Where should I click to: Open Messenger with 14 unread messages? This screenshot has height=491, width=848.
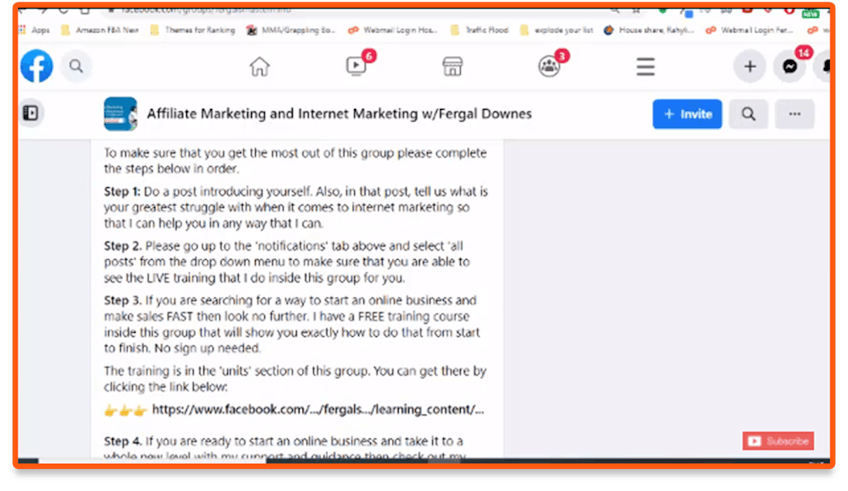pos(790,67)
